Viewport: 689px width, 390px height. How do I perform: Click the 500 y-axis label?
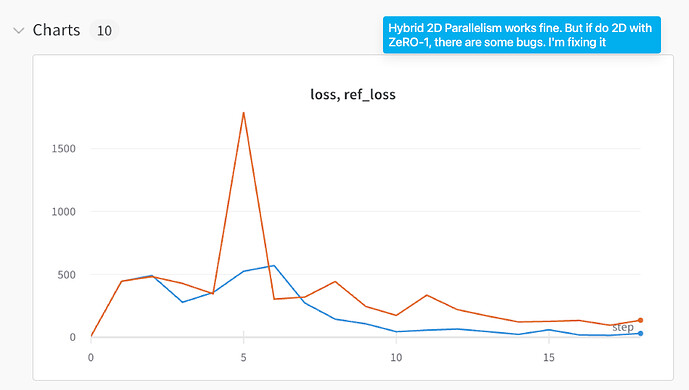tap(67, 274)
